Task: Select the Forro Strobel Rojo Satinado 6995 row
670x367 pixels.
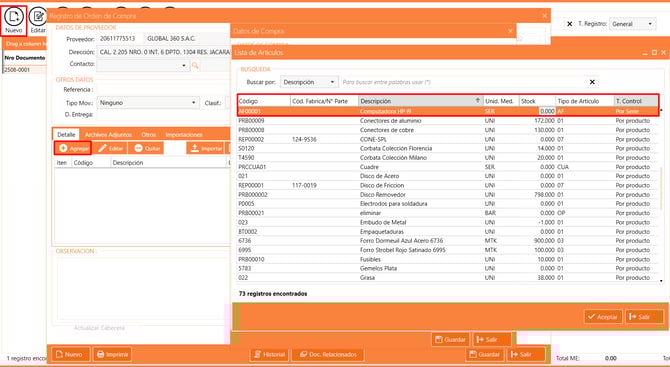Action: (447, 250)
